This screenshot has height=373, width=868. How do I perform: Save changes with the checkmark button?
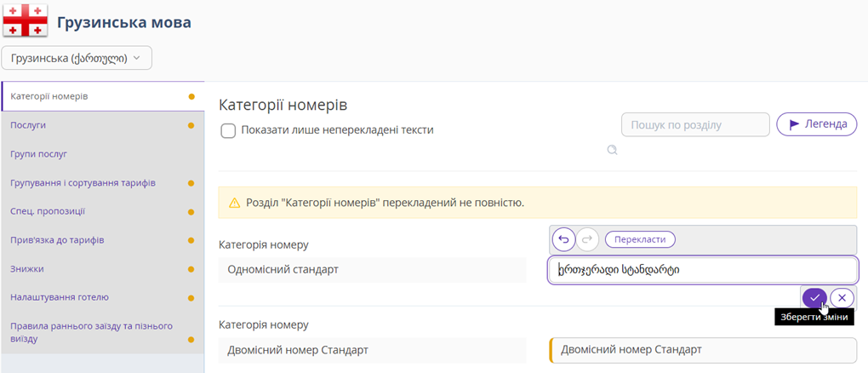[x=814, y=297]
